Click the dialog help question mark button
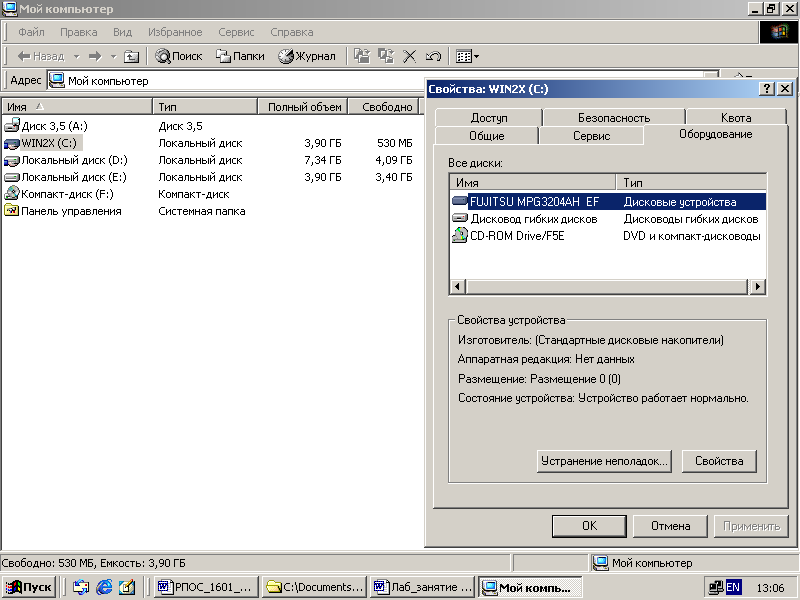Screen dimensions: 800x600 pos(767,89)
